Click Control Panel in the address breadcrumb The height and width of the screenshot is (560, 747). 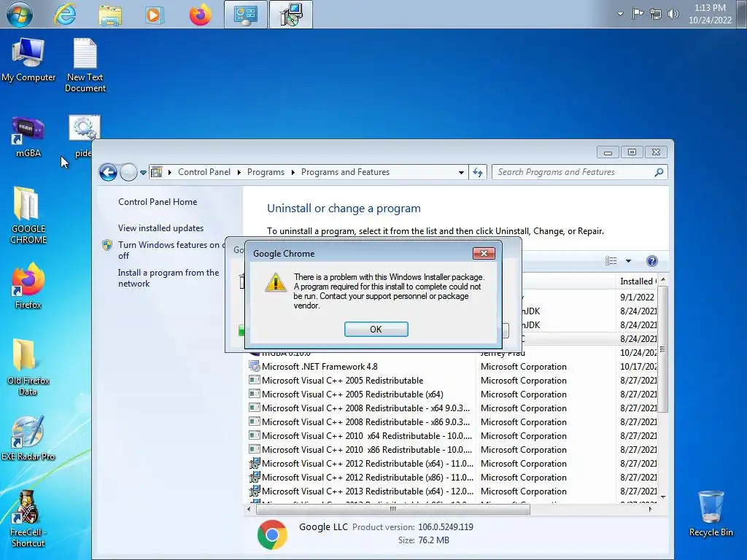(204, 172)
